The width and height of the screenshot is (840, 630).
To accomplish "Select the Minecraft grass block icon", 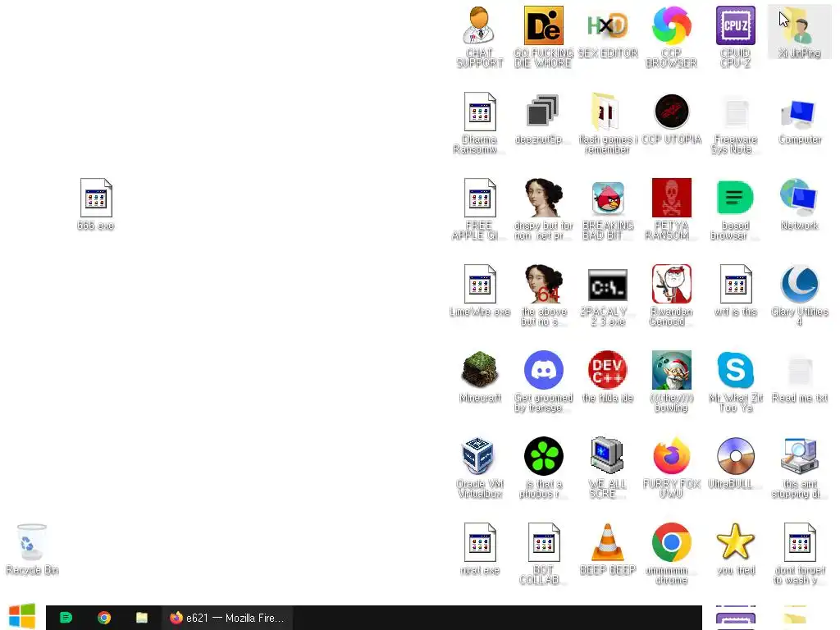I will 479,370.
